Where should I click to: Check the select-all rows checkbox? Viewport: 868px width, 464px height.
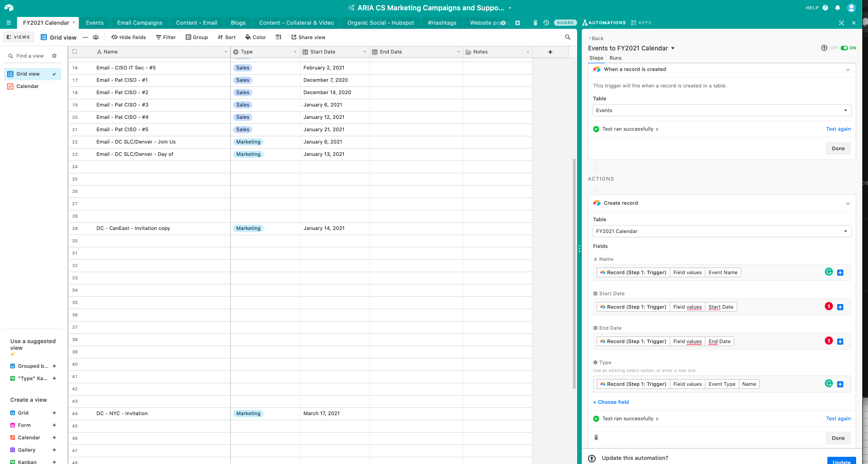[x=75, y=51]
